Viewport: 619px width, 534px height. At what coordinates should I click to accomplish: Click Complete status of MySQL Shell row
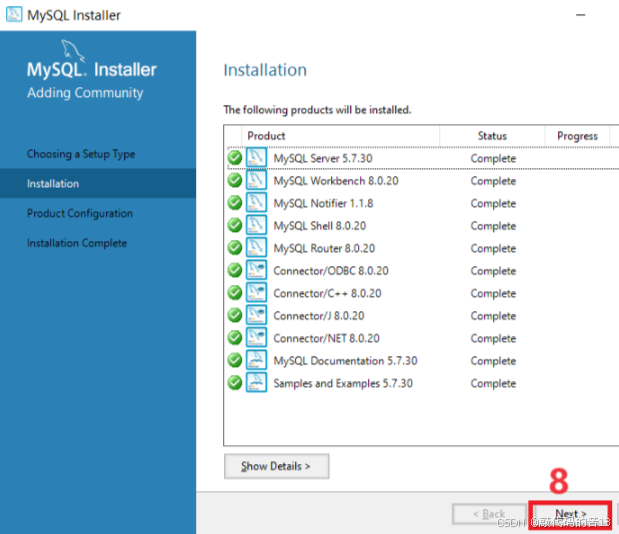coord(493,226)
